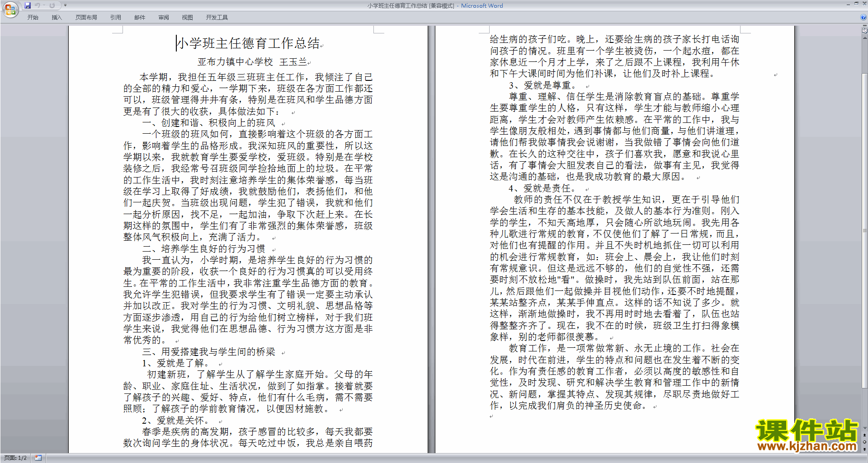Open the 开始 ribbon tab
This screenshot has height=463, width=868.
(x=33, y=17)
